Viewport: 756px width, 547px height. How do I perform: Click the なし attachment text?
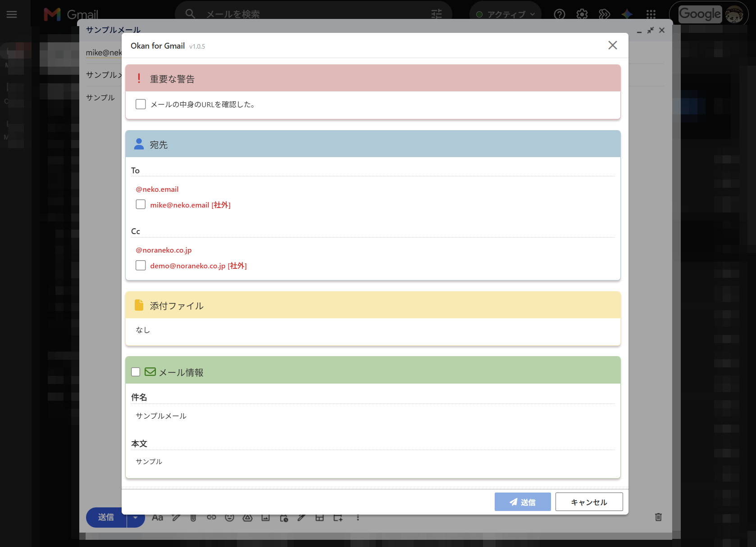point(143,330)
